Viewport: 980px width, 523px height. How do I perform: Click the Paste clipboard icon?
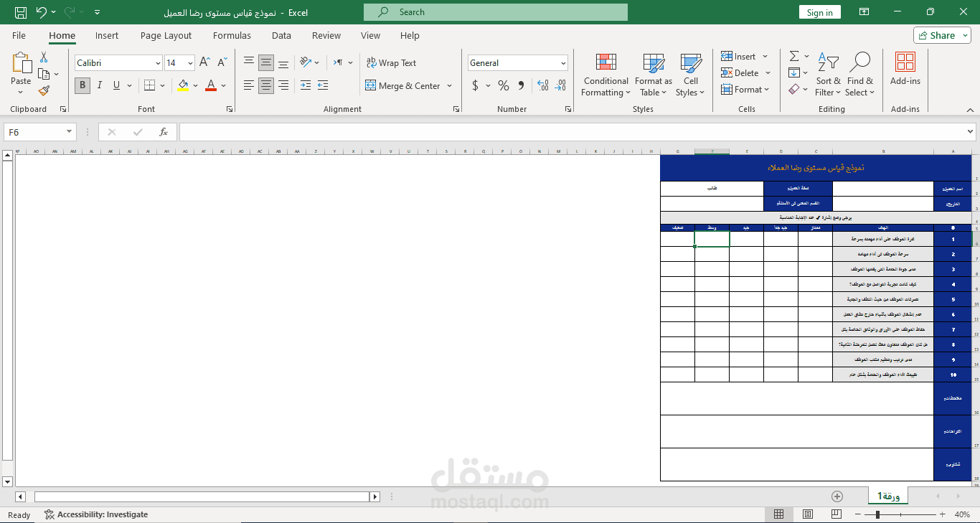(x=22, y=63)
